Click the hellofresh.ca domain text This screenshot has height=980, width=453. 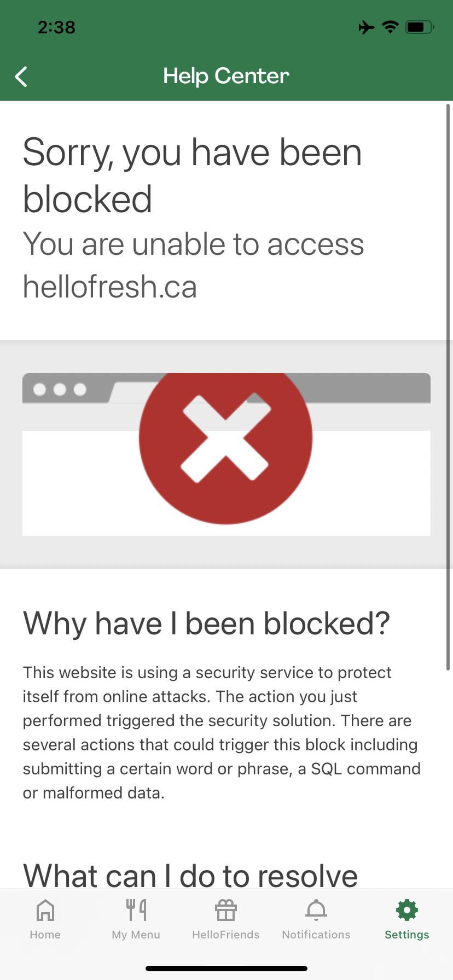[x=109, y=287]
